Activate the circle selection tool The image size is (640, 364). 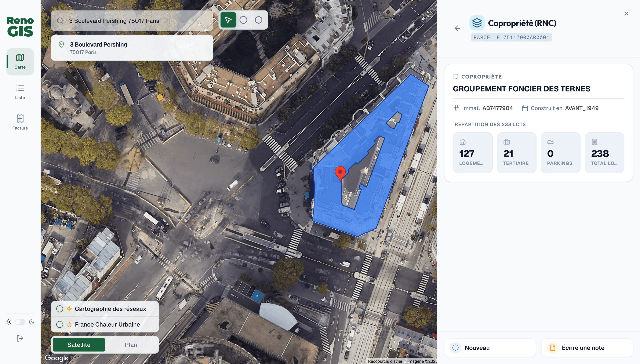pyautogui.click(x=244, y=20)
